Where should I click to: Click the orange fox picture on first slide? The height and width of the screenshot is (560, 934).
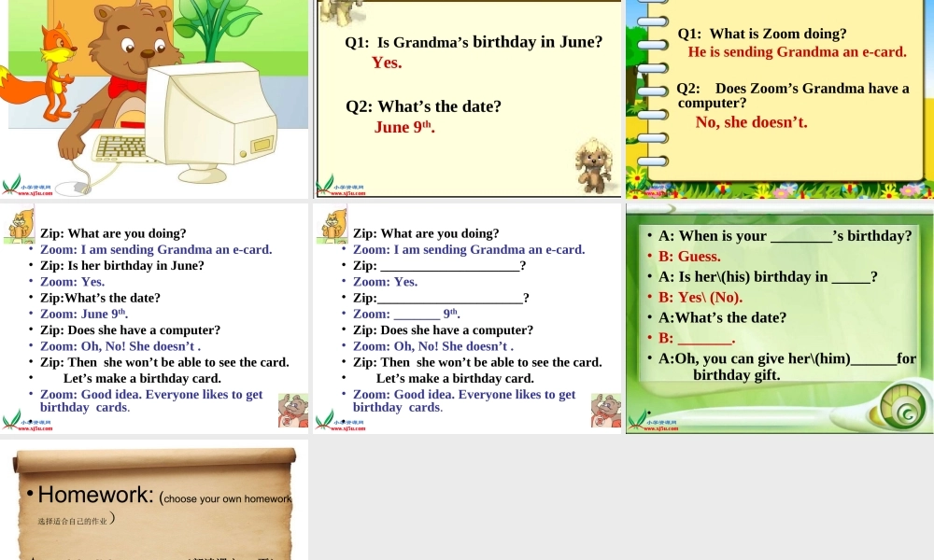pos(38,72)
